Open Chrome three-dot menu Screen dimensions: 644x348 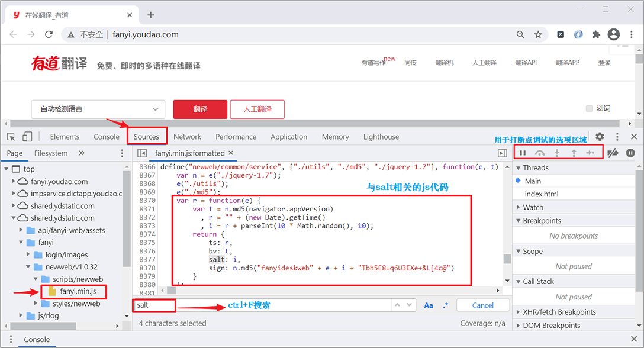coord(631,34)
